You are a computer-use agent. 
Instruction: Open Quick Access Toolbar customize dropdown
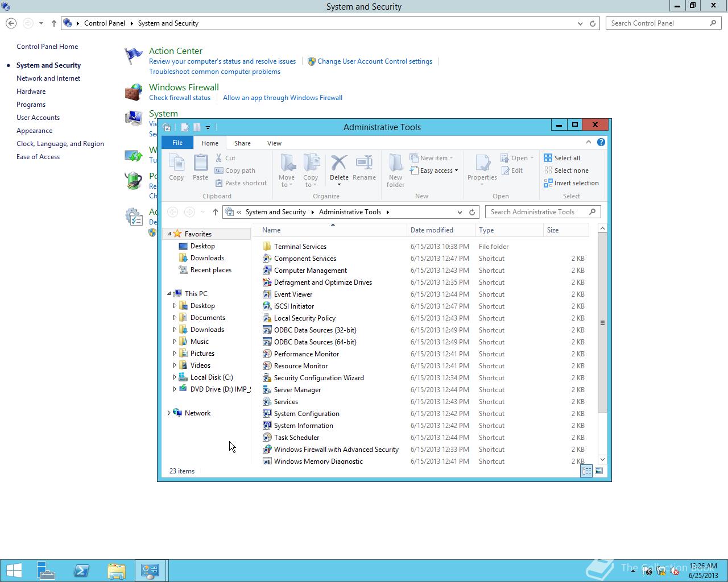click(x=208, y=127)
